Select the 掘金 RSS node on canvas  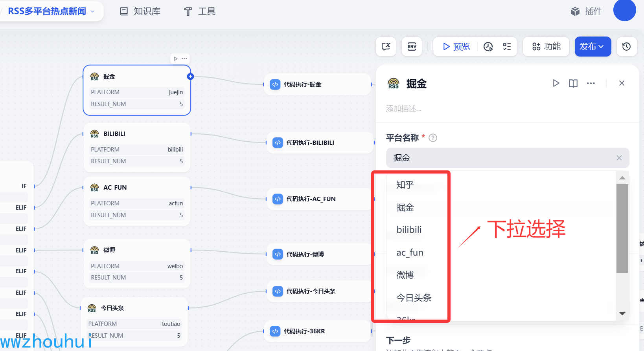(137, 90)
